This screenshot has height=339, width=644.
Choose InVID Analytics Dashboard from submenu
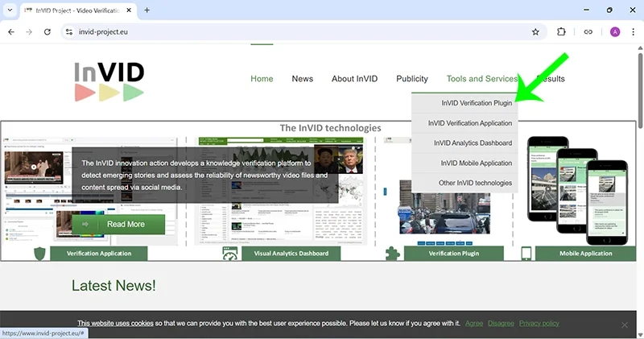click(x=473, y=143)
